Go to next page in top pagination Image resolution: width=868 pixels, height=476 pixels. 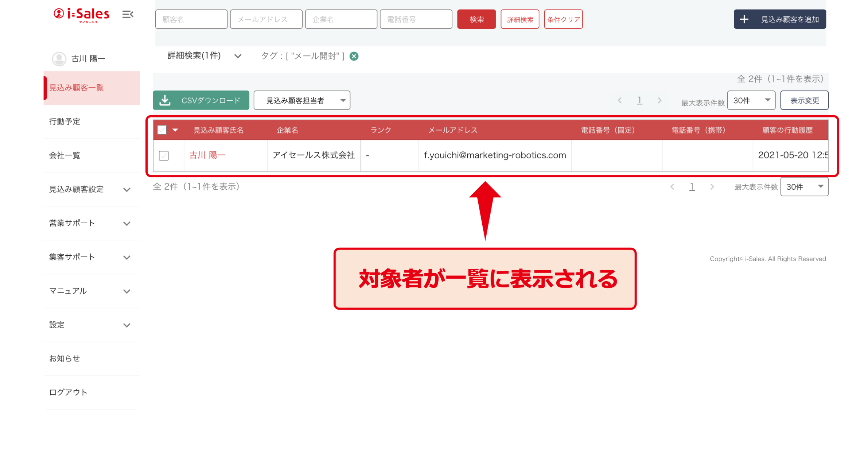pos(659,100)
